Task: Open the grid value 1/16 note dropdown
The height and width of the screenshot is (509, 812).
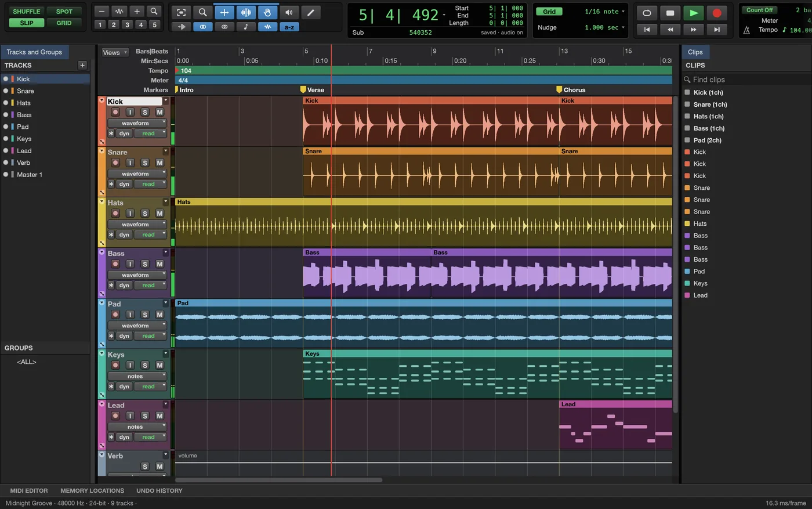Action: 605,12
